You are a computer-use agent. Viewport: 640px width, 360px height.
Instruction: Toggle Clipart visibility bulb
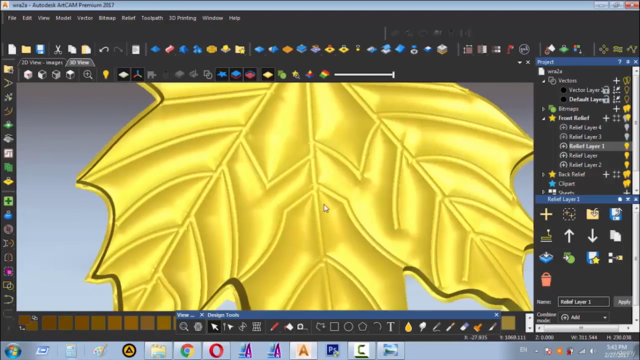627,184
